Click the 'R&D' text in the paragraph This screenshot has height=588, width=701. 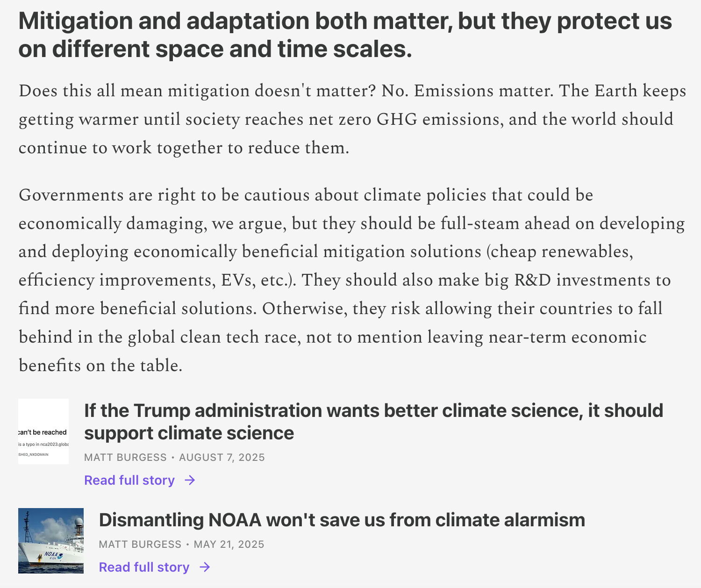pos(532,280)
